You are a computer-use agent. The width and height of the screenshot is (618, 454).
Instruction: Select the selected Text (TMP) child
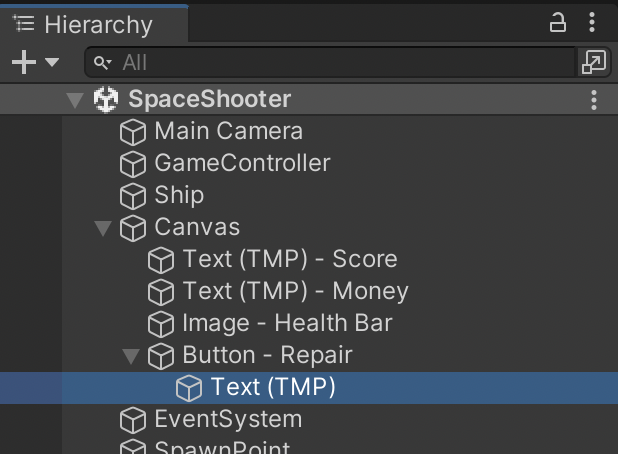[272, 388]
